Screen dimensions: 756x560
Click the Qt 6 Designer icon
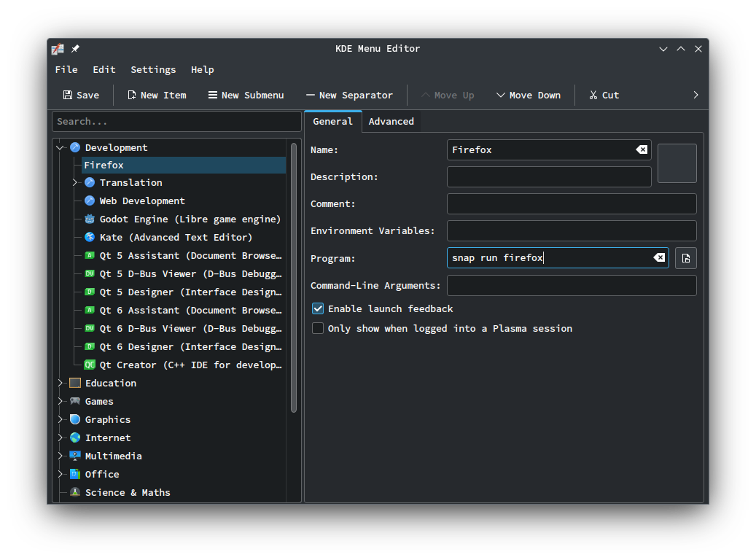pyautogui.click(x=90, y=347)
